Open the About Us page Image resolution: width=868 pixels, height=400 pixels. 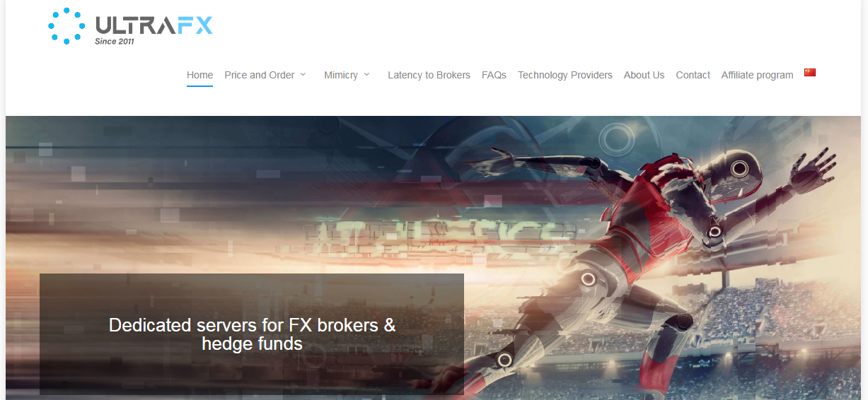click(644, 75)
